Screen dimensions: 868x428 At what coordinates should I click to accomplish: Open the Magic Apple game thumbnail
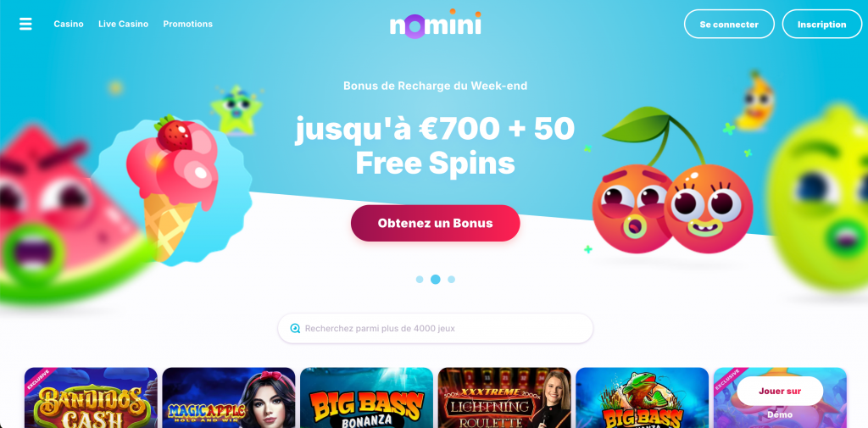(229, 397)
